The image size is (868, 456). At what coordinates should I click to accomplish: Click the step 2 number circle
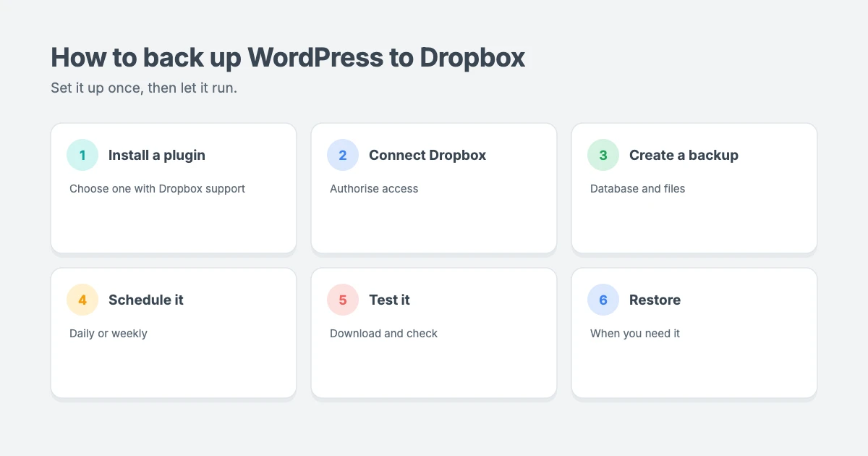[343, 155]
